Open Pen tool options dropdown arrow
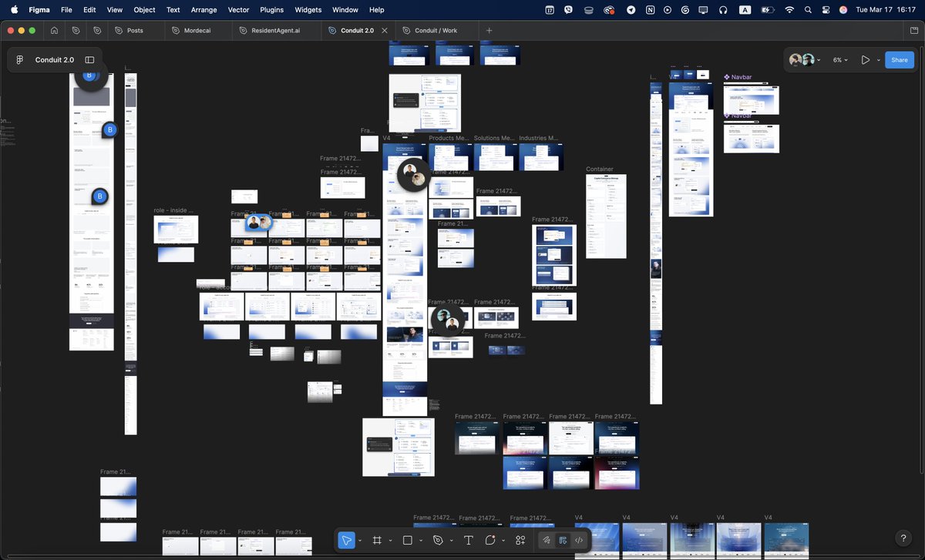 pyautogui.click(x=451, y=541)
